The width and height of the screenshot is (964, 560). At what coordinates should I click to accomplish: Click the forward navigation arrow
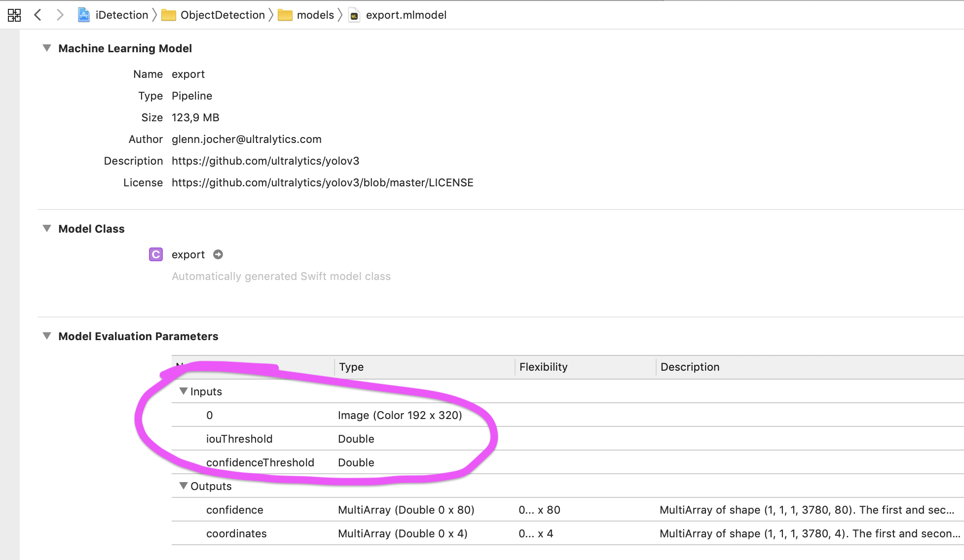tap(60, 15)
